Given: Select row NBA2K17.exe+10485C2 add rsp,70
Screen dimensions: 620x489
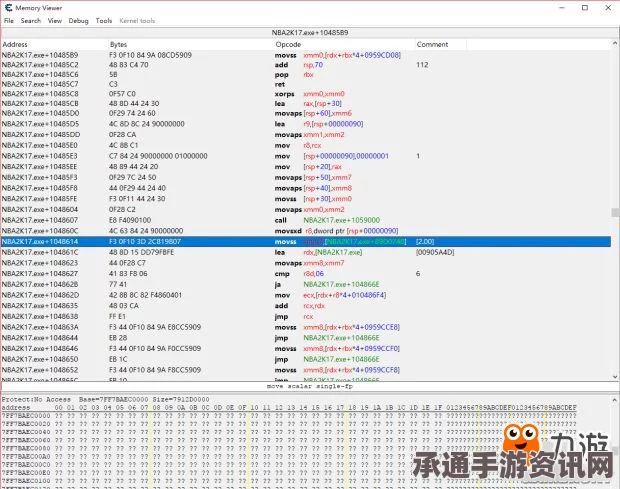Looking at the screenshot, I should [306, 65].
